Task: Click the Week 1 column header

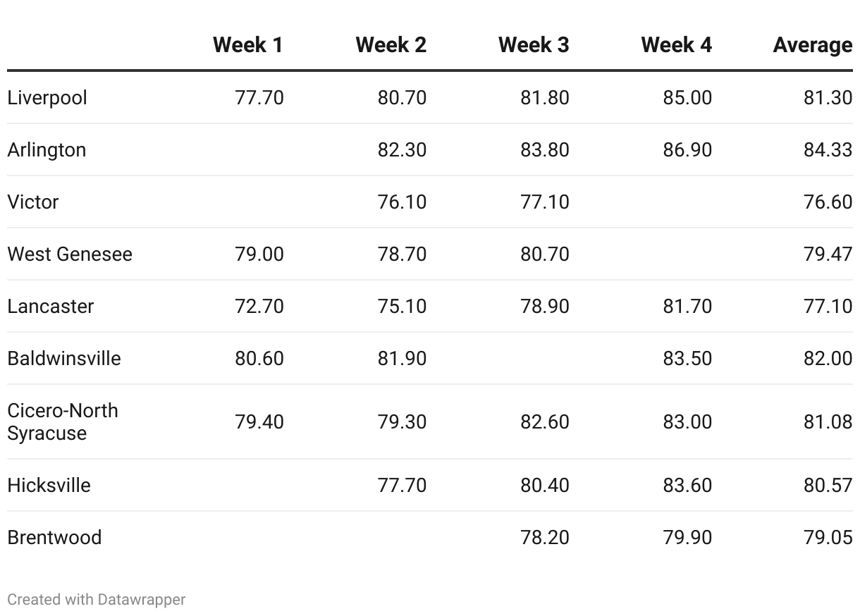Action: coord(247,45)
